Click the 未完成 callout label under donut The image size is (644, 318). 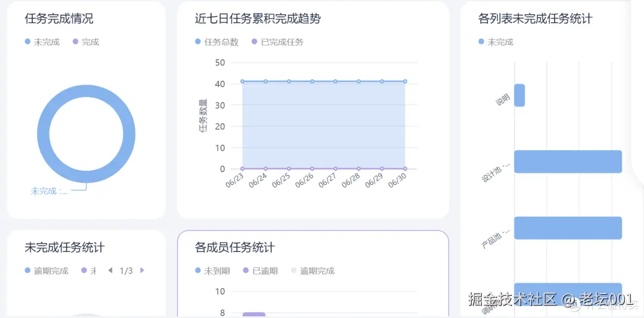click(x=49, y=191)
